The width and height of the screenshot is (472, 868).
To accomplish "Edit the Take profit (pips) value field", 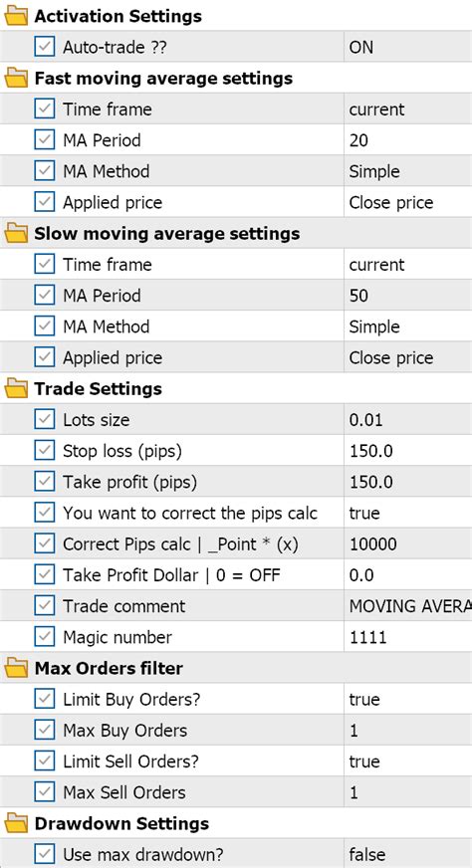I will pyautogui.click(x=407, y=482).
